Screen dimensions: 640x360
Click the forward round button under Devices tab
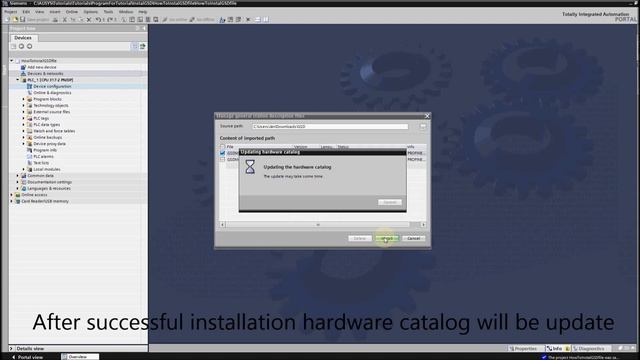29,47
